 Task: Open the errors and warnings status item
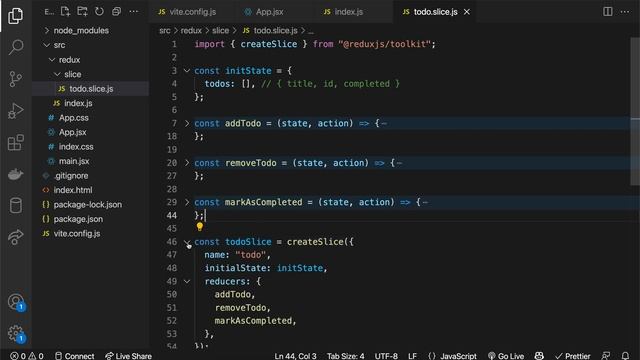pyautogui.click(x=27, y=356)
